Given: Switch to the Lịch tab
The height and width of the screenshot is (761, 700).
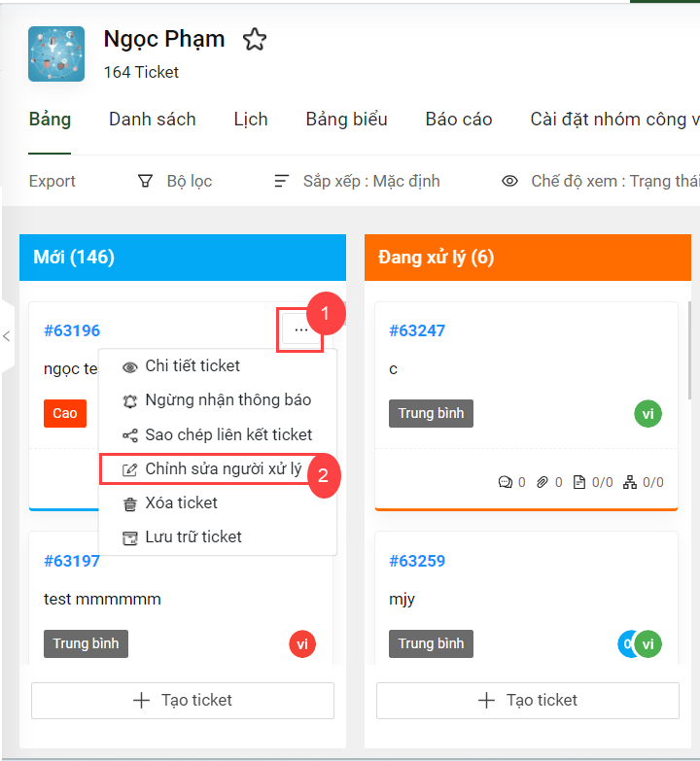Looking at the screenshot, I should 251,120.
